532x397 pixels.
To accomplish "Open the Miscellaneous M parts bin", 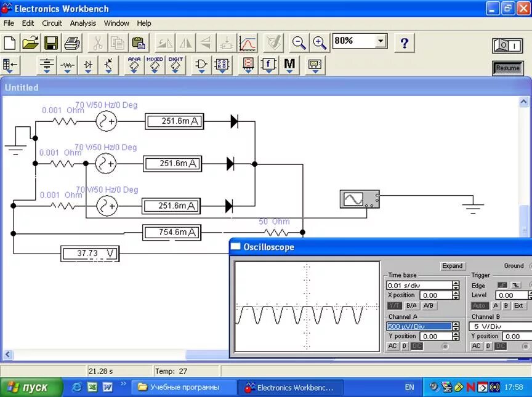I will tap(289, 65).
